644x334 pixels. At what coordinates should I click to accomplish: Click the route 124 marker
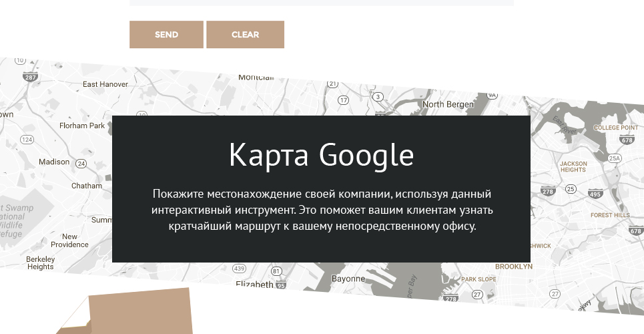point(27,140)
